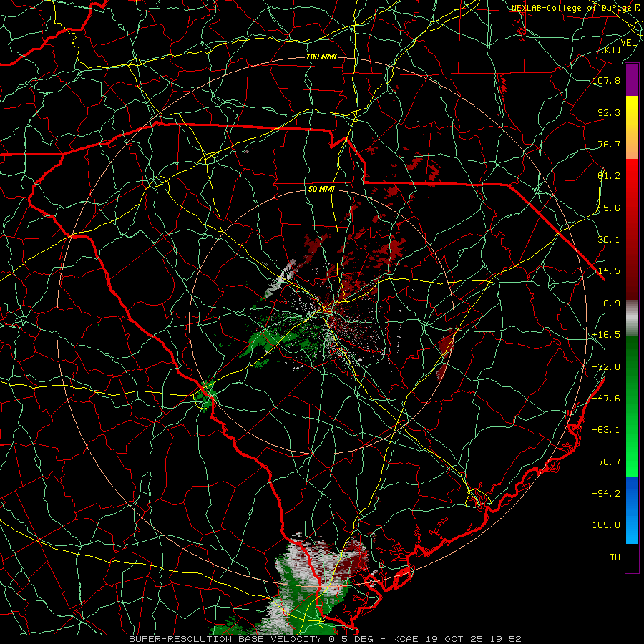The image size is (644, 644).
Task: Pick the purple segment of the color bar
Action: click(x=632, y=80)
